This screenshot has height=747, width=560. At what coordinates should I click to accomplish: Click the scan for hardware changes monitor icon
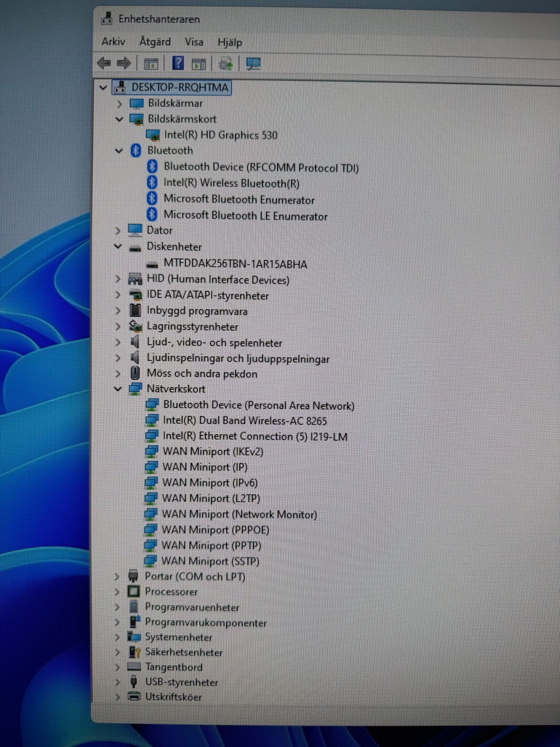tap(253, 64)
